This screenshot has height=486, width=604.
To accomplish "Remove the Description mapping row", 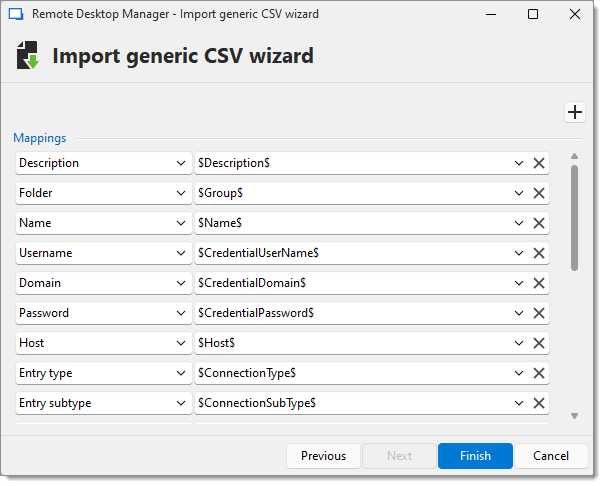I will click(539, 163).
